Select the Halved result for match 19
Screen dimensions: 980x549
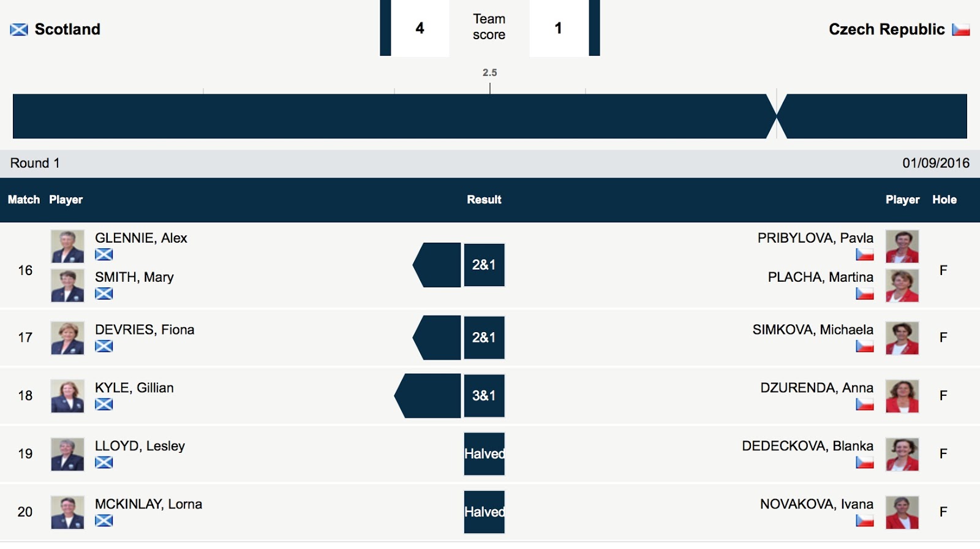click(484, 454)
